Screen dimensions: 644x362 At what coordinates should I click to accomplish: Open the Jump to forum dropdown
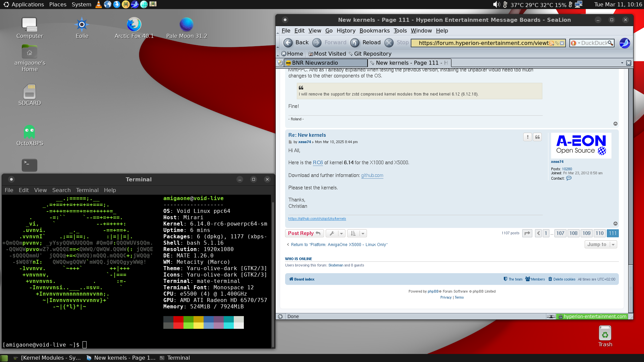[x=601, y=244]
